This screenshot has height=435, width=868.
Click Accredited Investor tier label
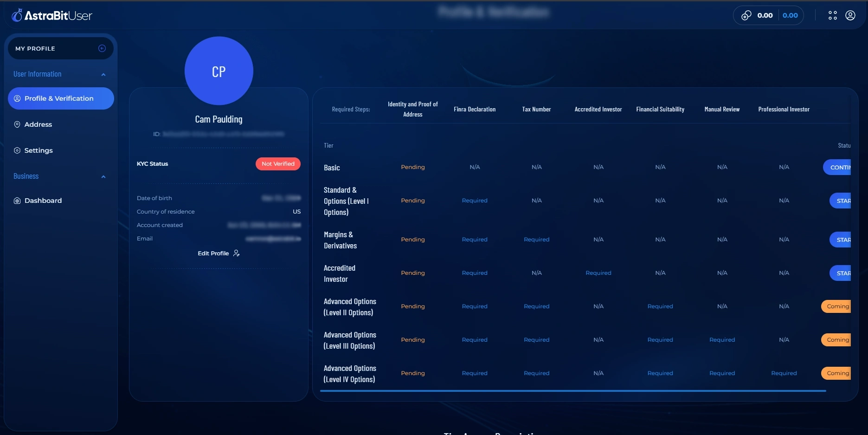coord(340,273)
